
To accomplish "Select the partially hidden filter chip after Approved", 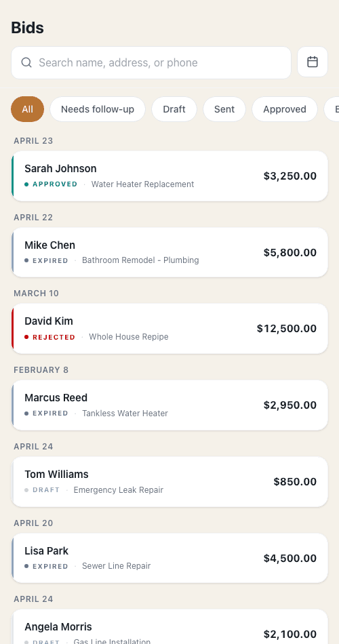I will 333,109.
